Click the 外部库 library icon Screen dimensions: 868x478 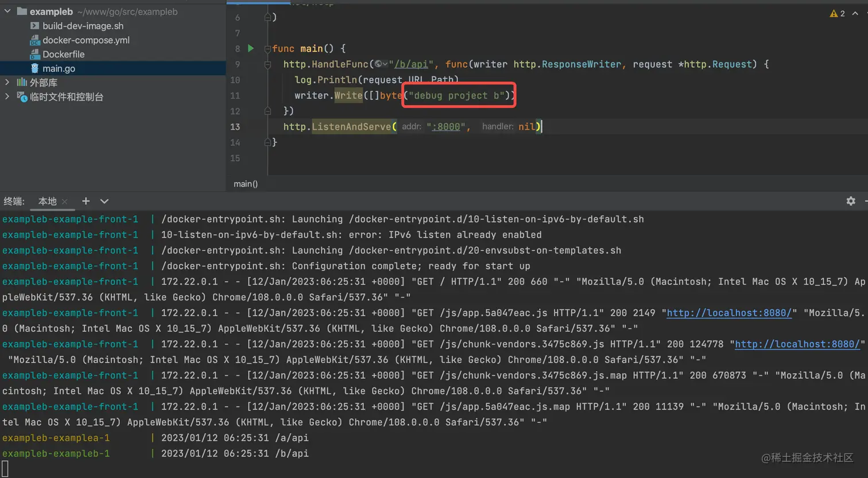[22, 82]
